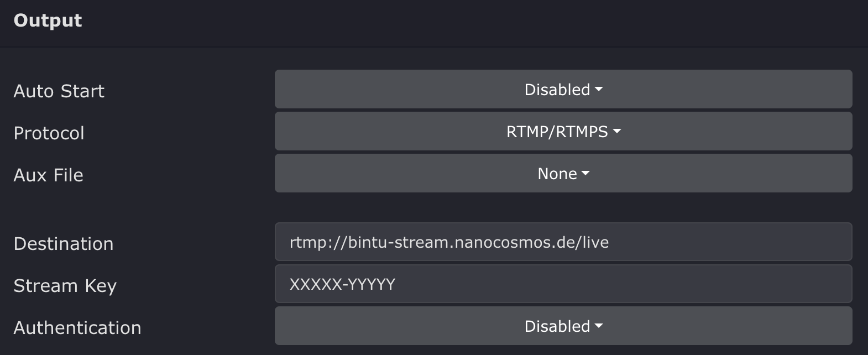Click the caret arrow beside Authentication's Disabled

598,326
